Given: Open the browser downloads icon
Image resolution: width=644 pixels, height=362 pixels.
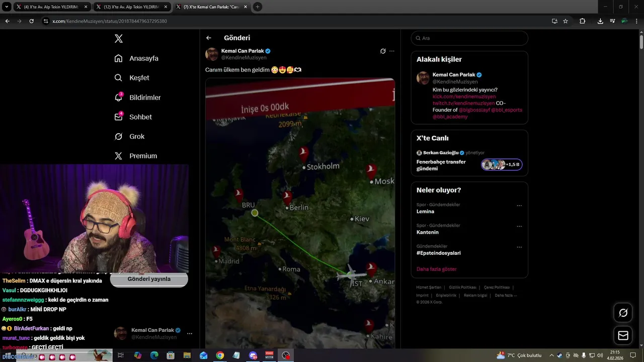Looking at the screenshot, I should 600,21.
